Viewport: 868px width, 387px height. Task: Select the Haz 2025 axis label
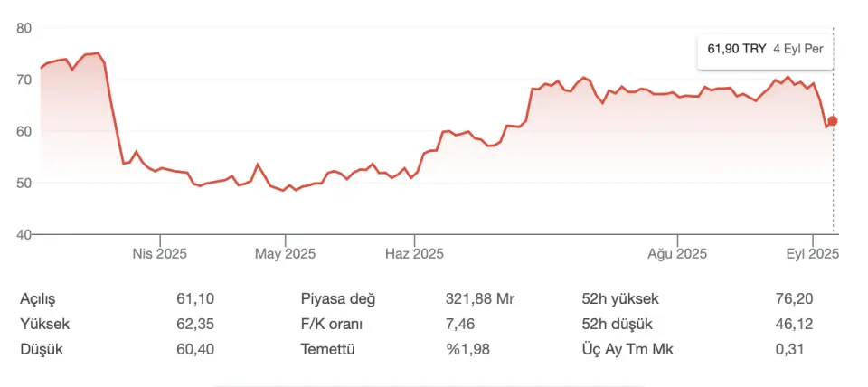tap(414, 254)
